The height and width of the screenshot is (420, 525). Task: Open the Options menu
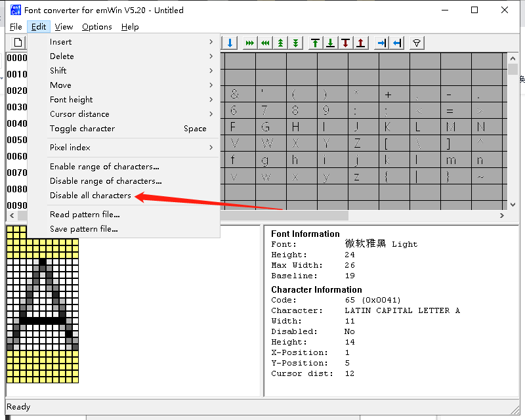97,27
